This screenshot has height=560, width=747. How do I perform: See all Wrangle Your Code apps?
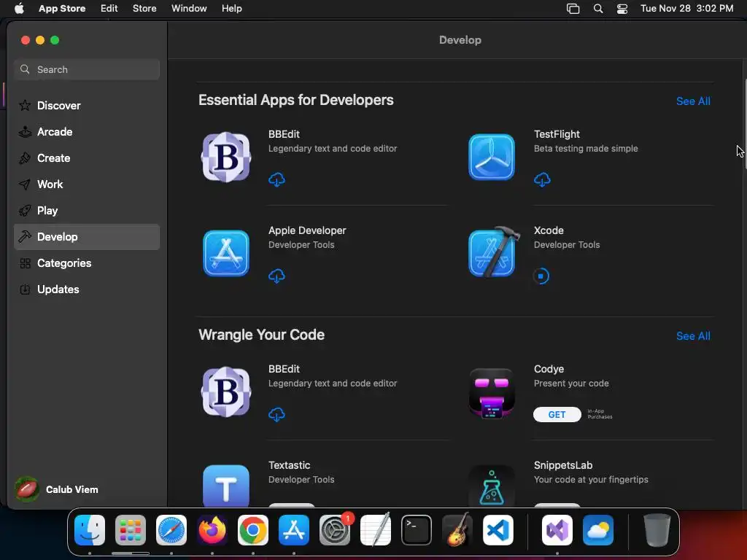pyautogui.click(x=693, y=335)
